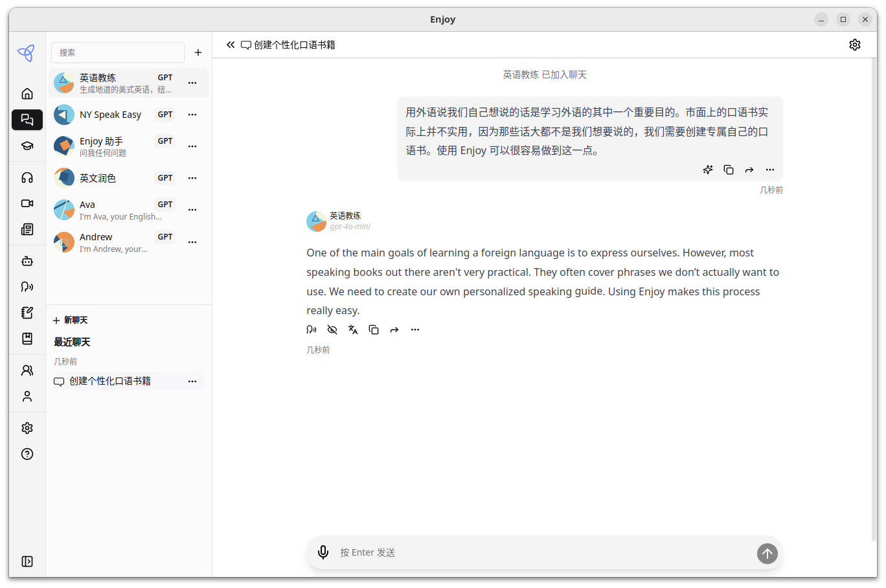Open more options for the assistant reply

point(415,330)
